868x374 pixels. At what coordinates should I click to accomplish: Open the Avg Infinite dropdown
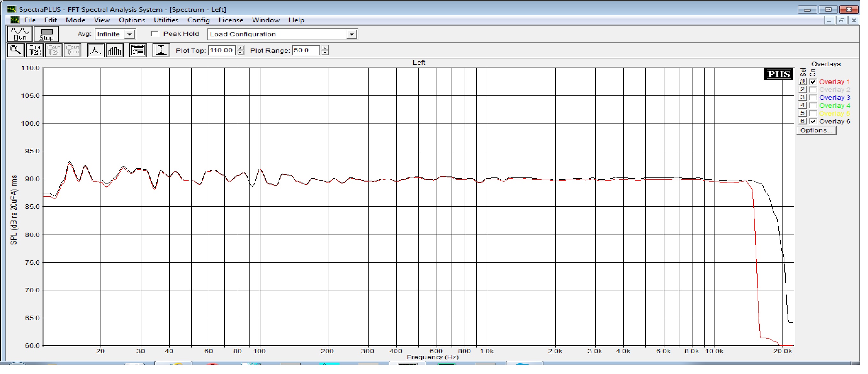(130, 34)
